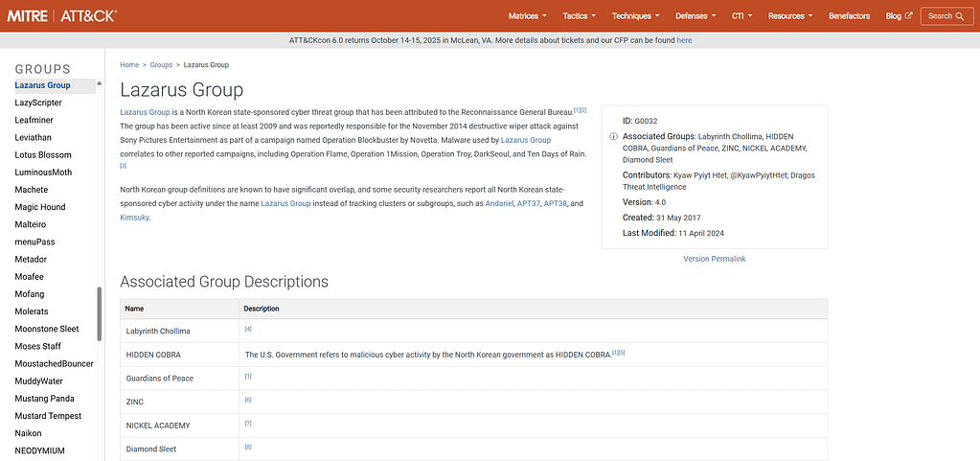Open the Defenses dropdown menu
This screenshot has height=461, width=980.
point(695,16)
